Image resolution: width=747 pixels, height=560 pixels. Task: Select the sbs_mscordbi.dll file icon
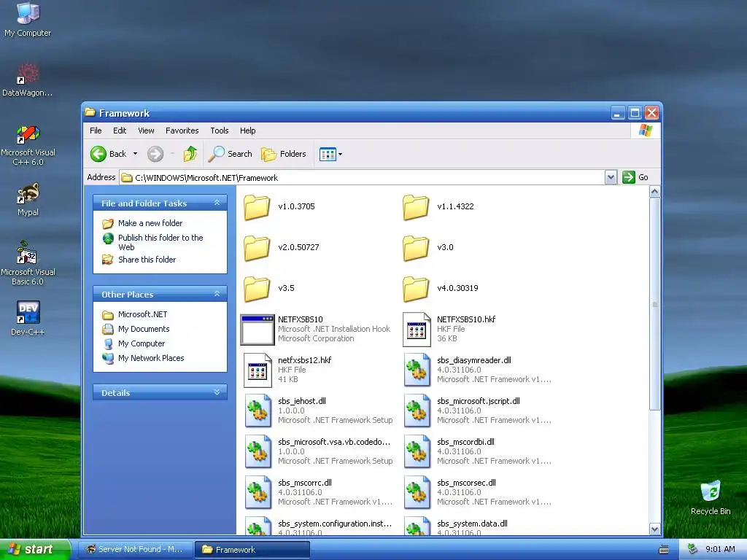pos(417,452)
